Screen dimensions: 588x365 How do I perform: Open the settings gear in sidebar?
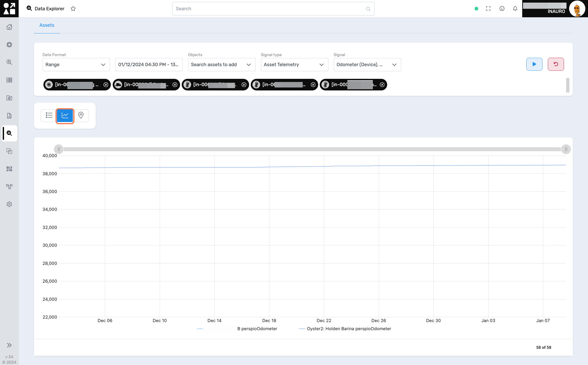(9, 204)
